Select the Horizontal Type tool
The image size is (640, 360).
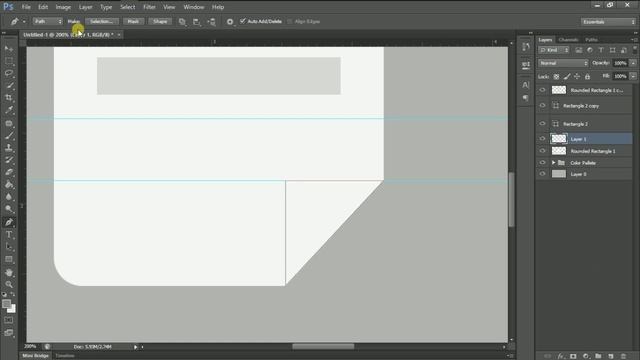(x=9, y=235)
